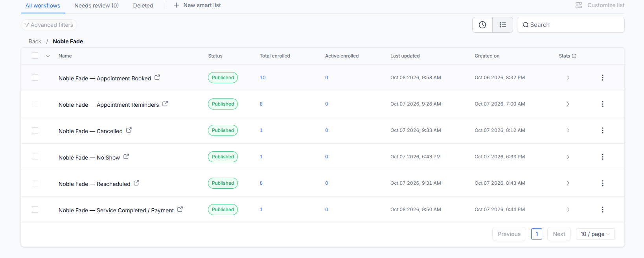Expand stats for Appointment Booked row
Screen dimensions: 644x258
pyautogui.click(x=568, y=78)
